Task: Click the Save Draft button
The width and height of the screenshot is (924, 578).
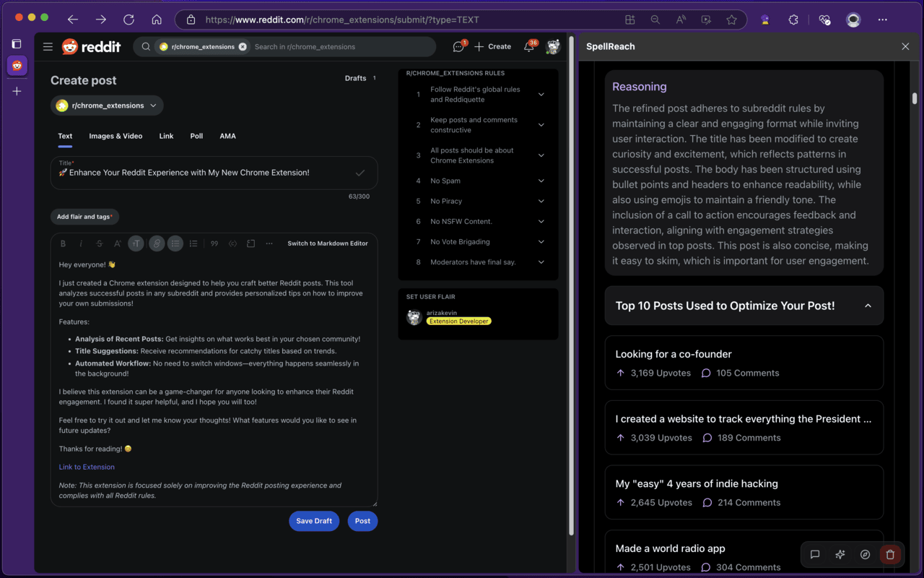Action: (x=314, y=521)
